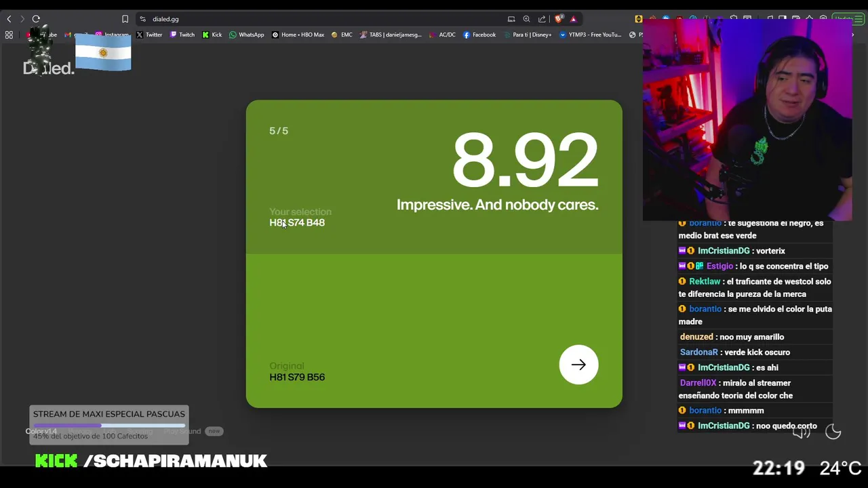
Task: Click the chat username SardonaR
Action: (x=698, y=352)
